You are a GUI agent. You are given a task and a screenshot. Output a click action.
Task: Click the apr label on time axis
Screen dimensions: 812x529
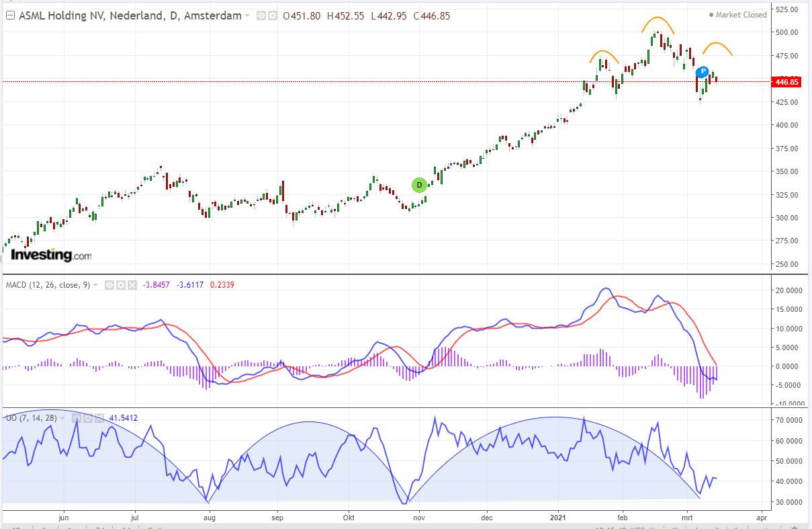(x=761, y=518)
